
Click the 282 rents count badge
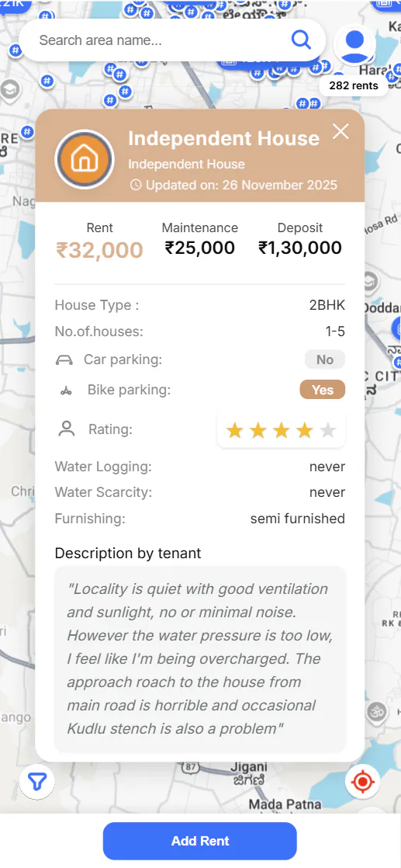click(x=354, y=86)
